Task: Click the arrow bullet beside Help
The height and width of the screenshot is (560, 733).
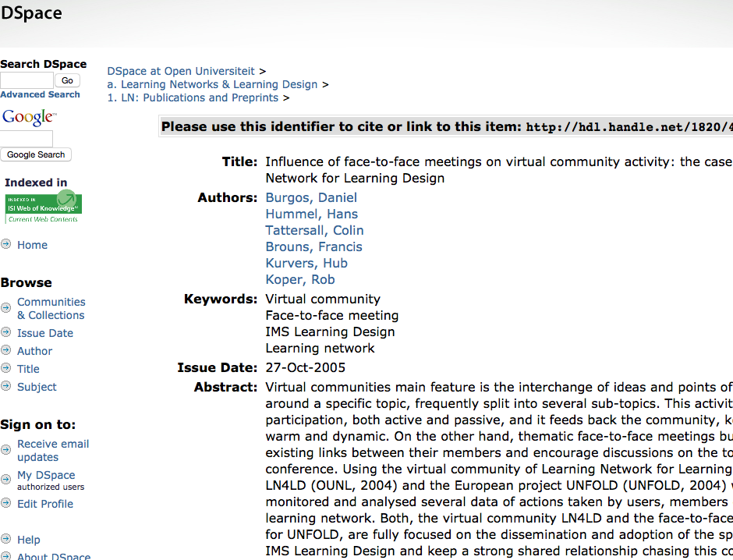Action: coord(6,539)
